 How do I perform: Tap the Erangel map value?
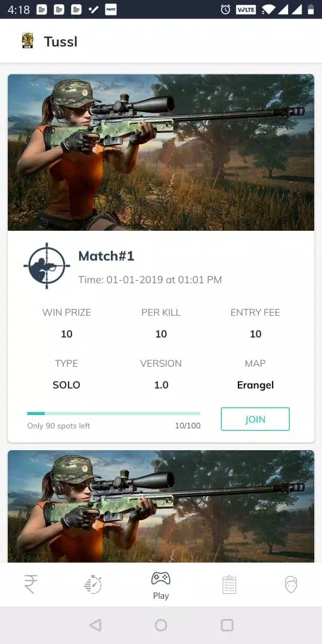tap(255, 385)
